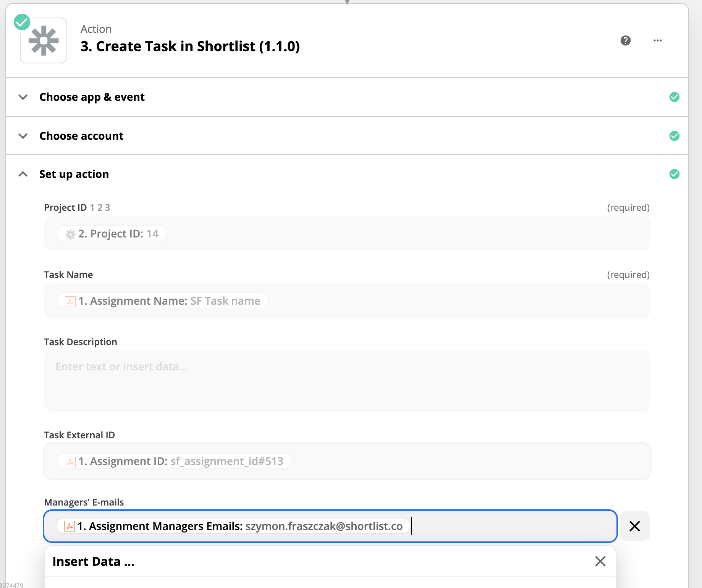The height and width of the screenshot is (588, 702).
Task: Click the 'Task Name' field label
Action: coord(68,275)
